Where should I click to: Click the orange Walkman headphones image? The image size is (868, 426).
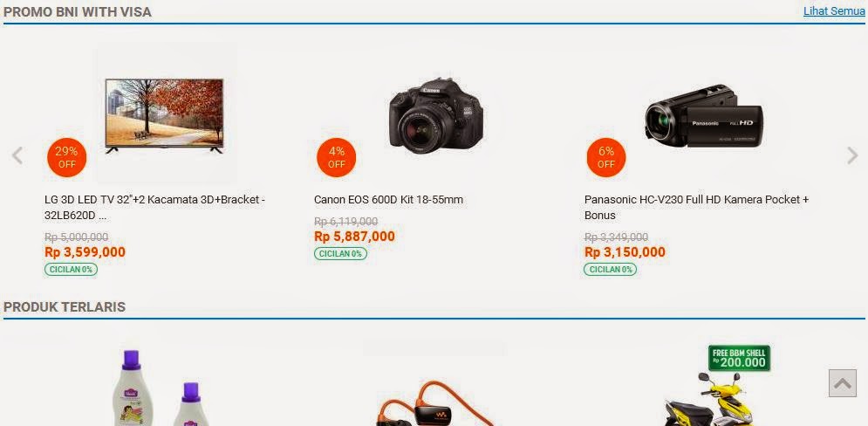(x=435, y=404)
